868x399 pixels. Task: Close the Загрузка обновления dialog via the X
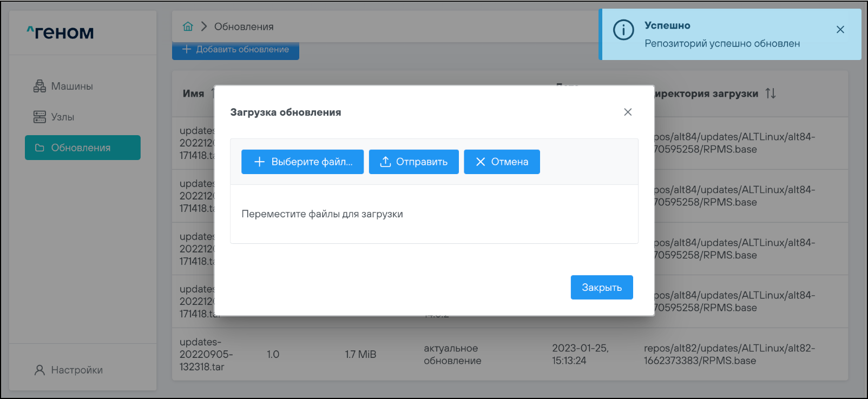click(x=628, y=112)
